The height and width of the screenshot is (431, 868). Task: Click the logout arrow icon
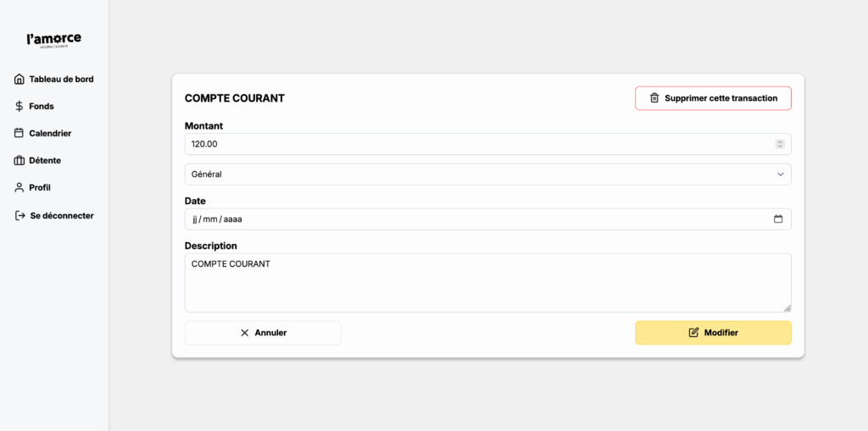(x=19, y=216)
